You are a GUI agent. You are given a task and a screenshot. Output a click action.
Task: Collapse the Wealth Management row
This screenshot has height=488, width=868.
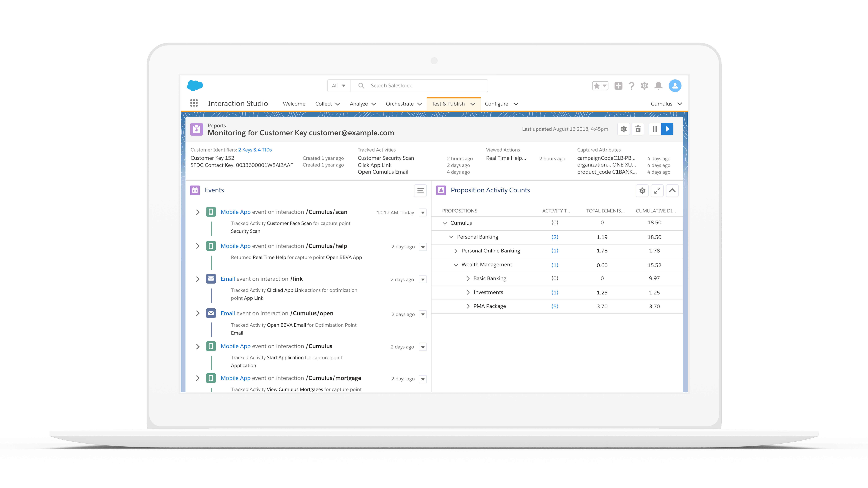point(456,265)
